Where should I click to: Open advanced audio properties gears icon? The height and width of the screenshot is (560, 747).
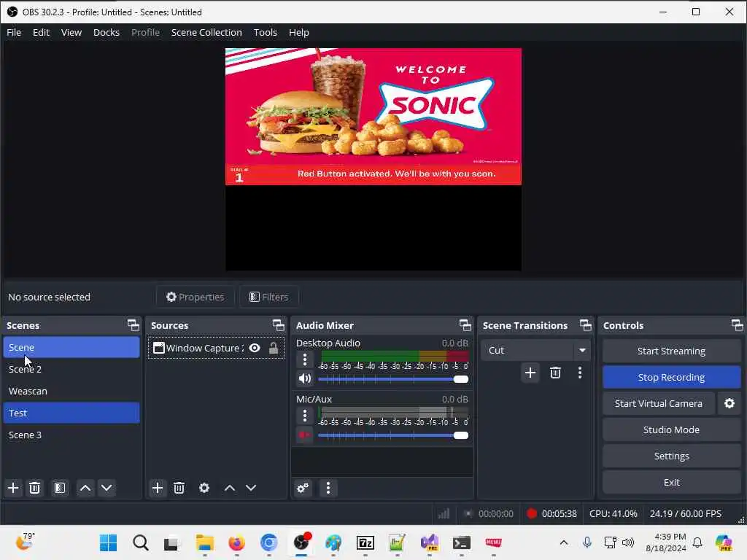coord(303,488)
